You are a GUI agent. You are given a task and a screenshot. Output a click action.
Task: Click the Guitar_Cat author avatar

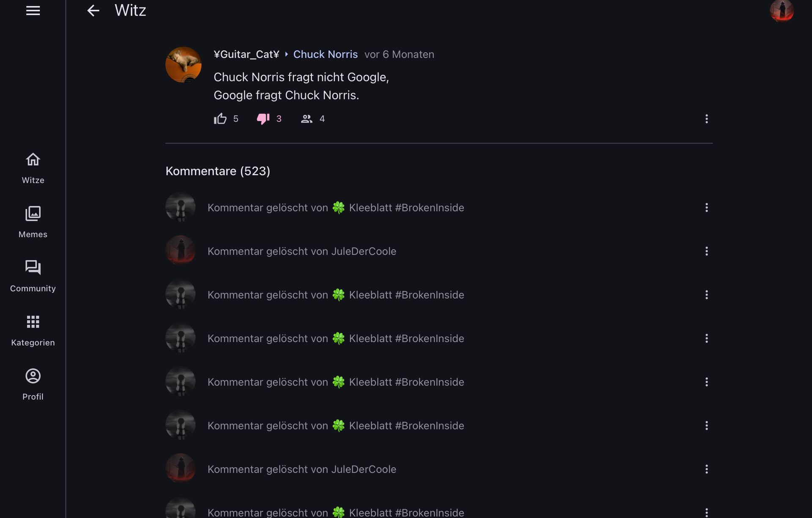[183, 65]
